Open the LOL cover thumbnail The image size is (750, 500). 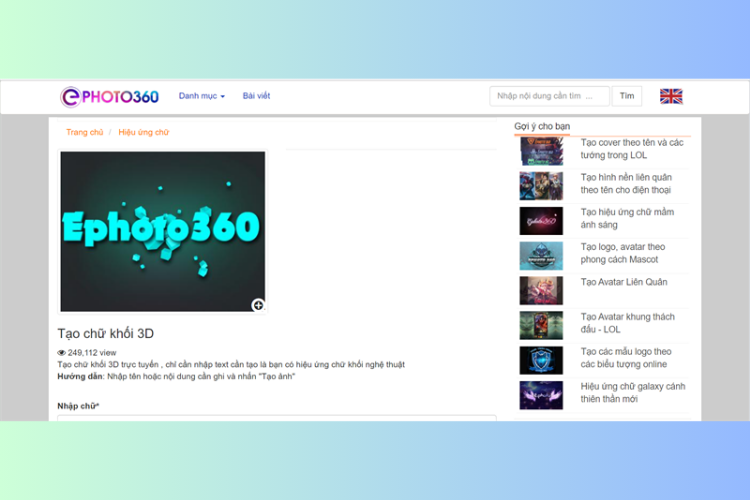pyautogui.click(x=541, y=151)
